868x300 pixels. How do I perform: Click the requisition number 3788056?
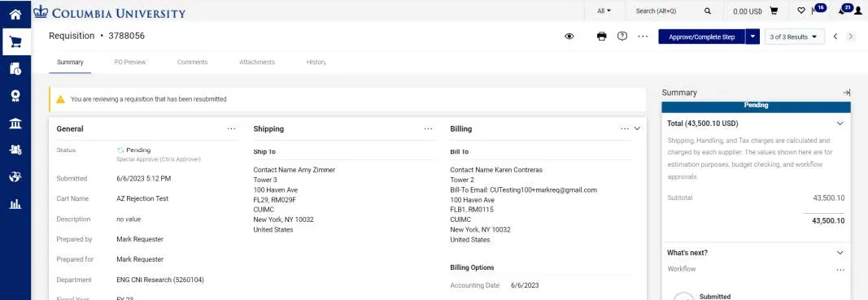126,36
